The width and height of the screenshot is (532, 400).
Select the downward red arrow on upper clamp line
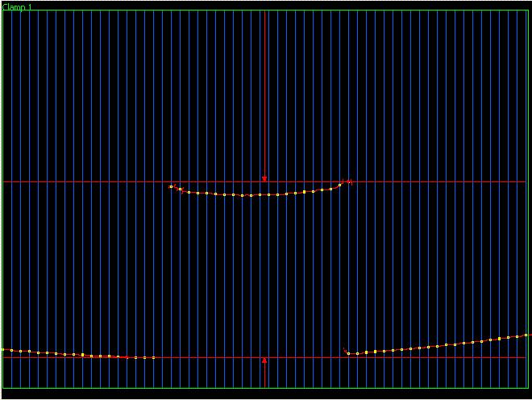[264, 178]
